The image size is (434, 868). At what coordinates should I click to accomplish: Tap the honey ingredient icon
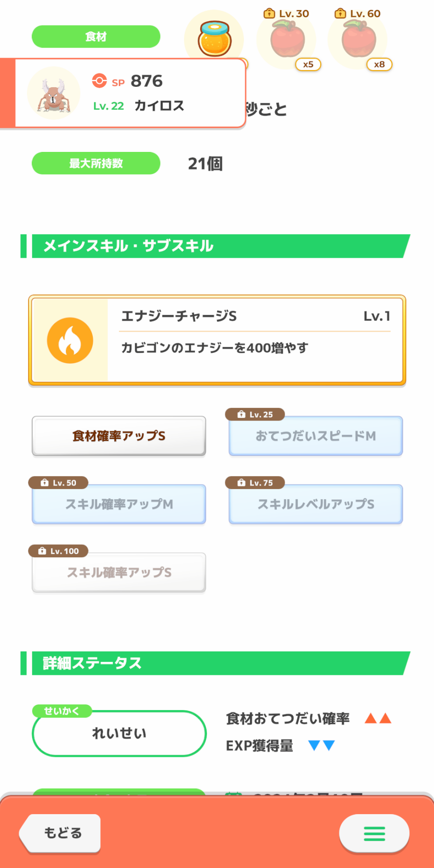(214, 38)
